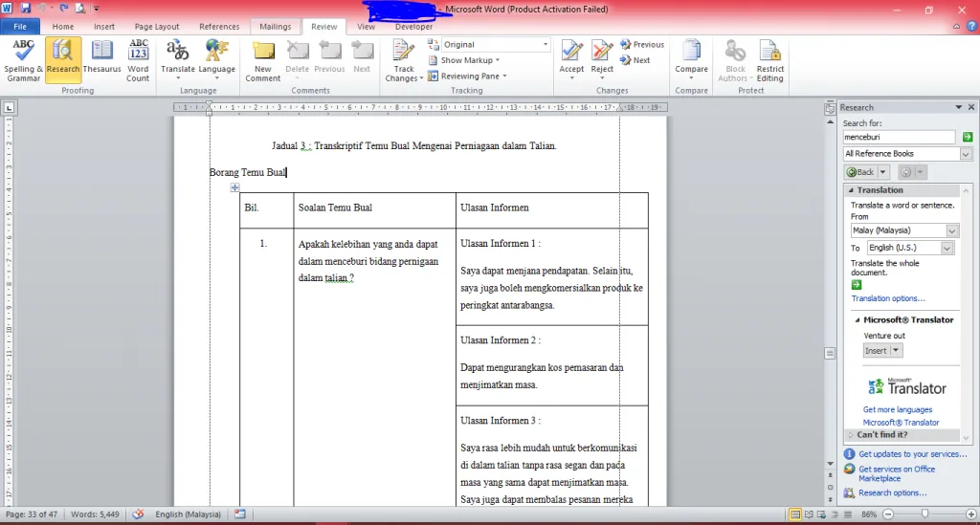The image size is (980, 525).
Task: Click the zoom in plus button
Action: click(x=971, y=514)
